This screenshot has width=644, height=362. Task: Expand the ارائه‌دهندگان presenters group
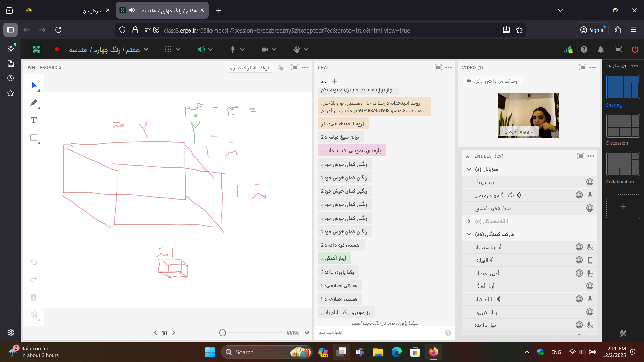[469, 221]
